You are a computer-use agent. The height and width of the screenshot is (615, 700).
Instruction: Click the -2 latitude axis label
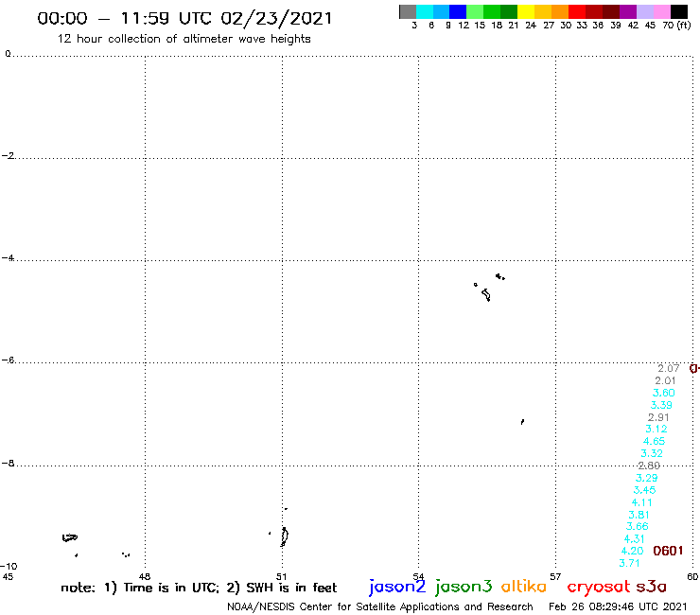(x=8, y=156)
